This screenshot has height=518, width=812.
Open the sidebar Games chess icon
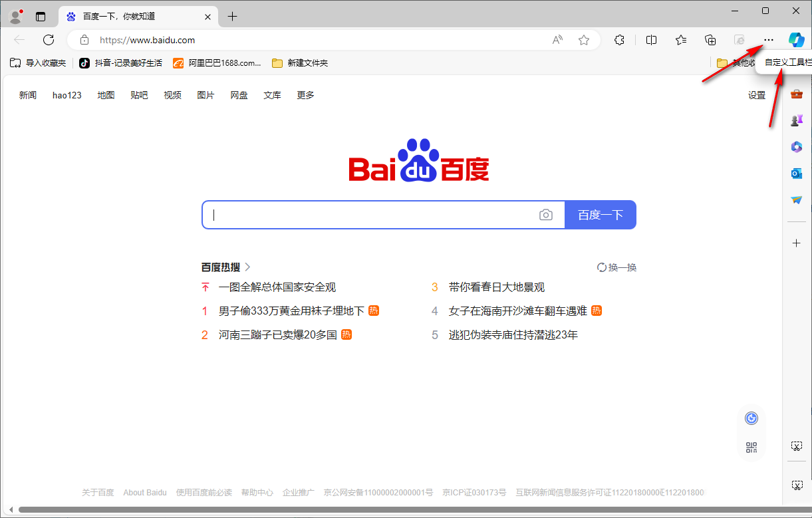[x=797, y=120]
